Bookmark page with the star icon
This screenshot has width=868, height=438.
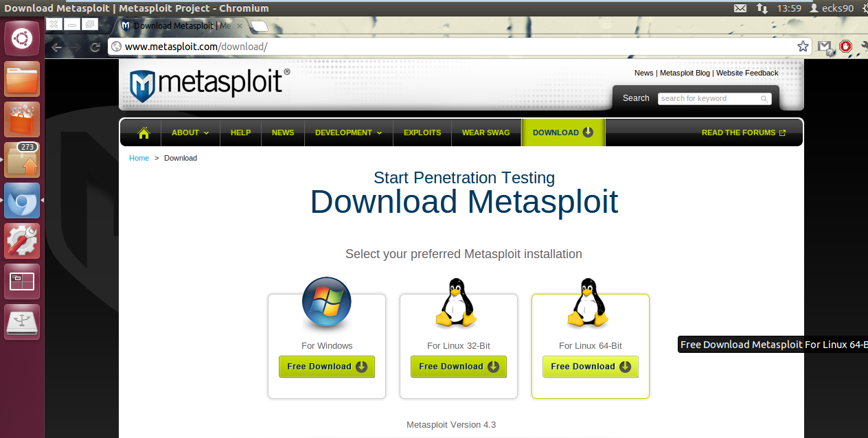[803, 47]
